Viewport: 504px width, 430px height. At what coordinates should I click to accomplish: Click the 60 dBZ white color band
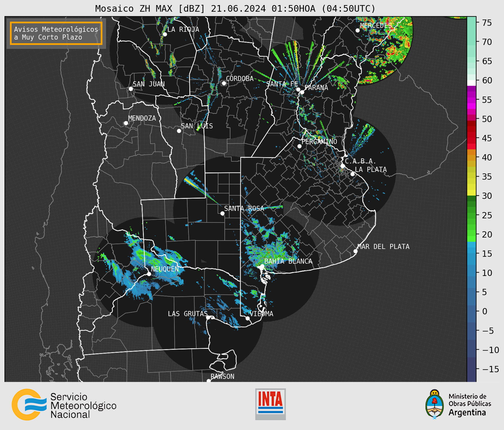coord(471,83)
